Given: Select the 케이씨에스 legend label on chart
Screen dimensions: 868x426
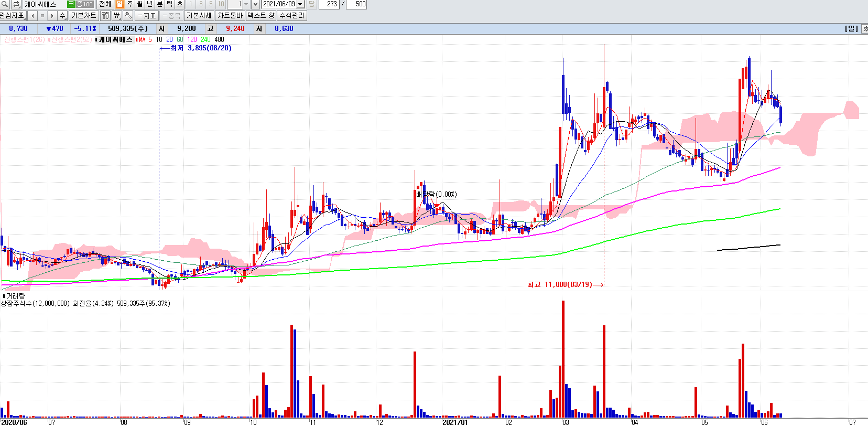Looking at the screenshot, I should point(115,39).
